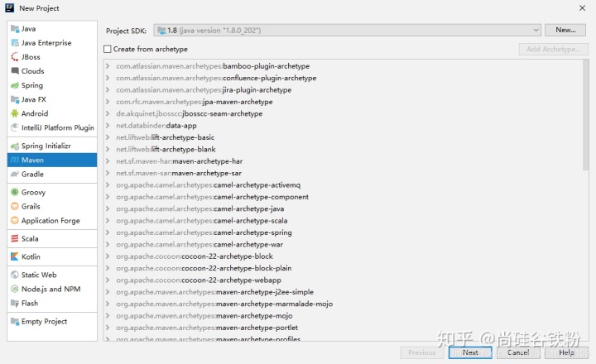Select cocoon-22-archetype-block row
596x364 pixels.
[x=344, y=256]
